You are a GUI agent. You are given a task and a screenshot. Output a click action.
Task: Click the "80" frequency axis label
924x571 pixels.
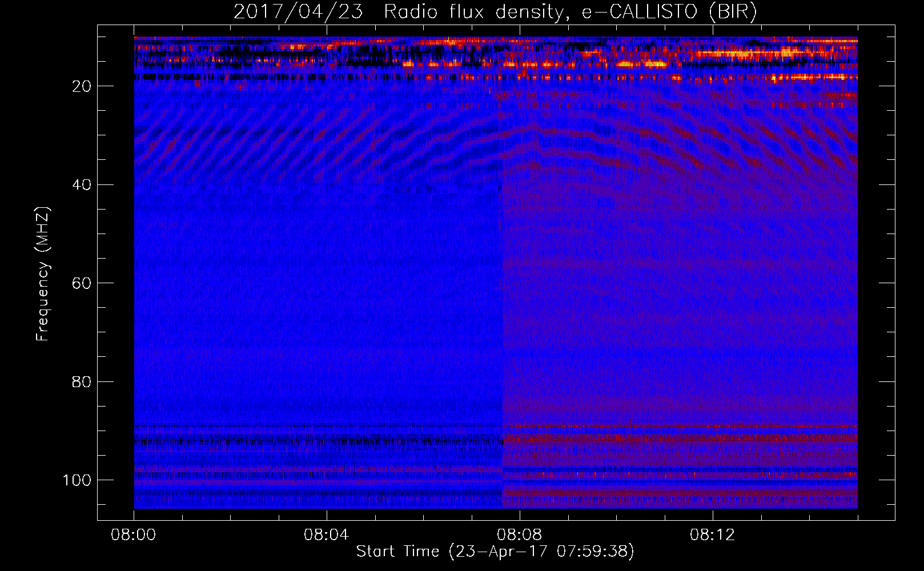coord(82,381)
